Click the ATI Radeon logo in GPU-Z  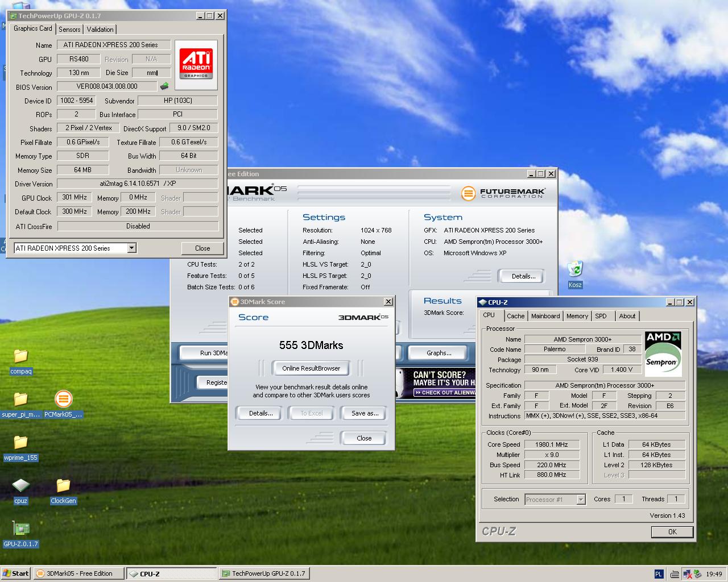coord(196,64)
